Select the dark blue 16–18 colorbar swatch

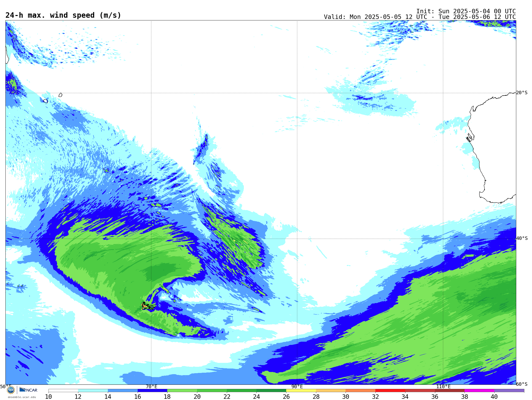pos(152,391)
